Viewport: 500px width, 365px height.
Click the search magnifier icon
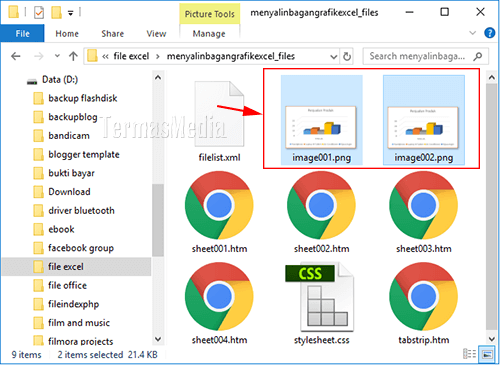[478, 56]
